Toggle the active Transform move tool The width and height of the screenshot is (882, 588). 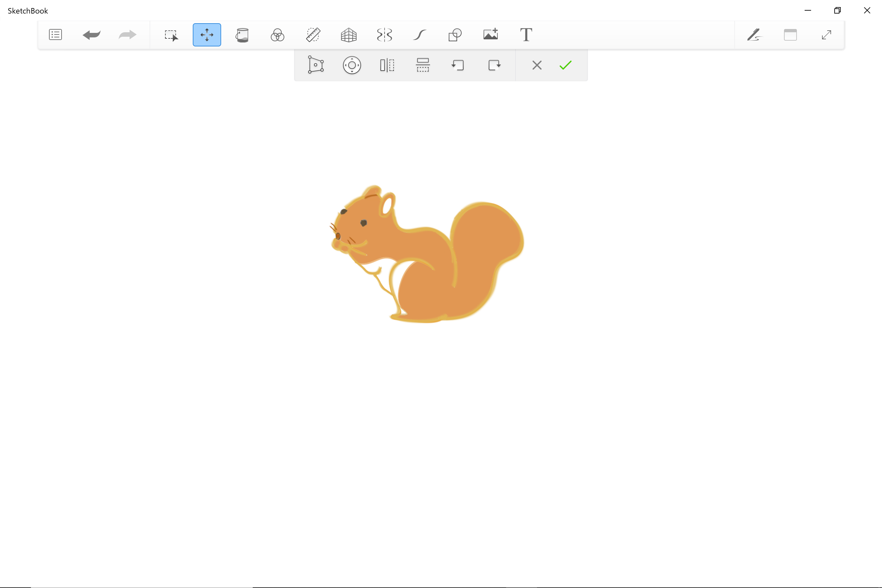pos(207,35)
